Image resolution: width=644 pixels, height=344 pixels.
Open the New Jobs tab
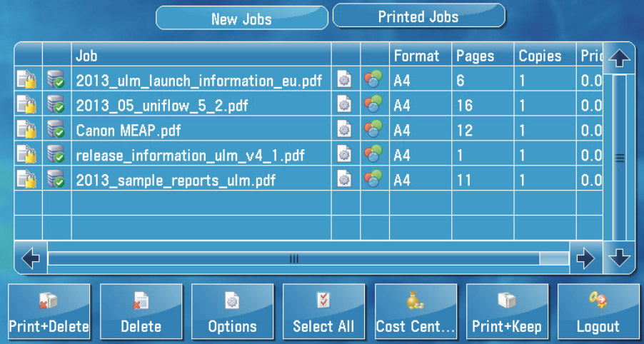[x=241, y=19]
